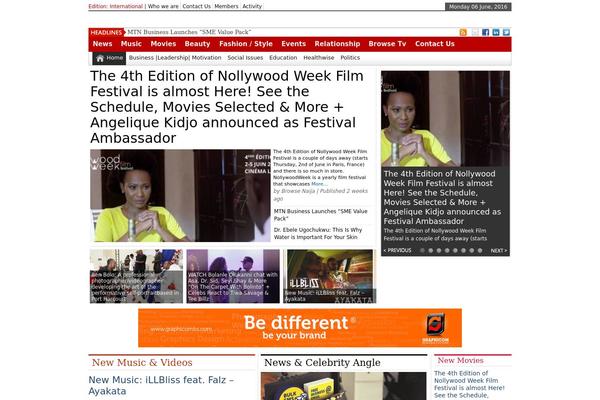Go to Politics section
600x400 pixels.
(350, 58)
